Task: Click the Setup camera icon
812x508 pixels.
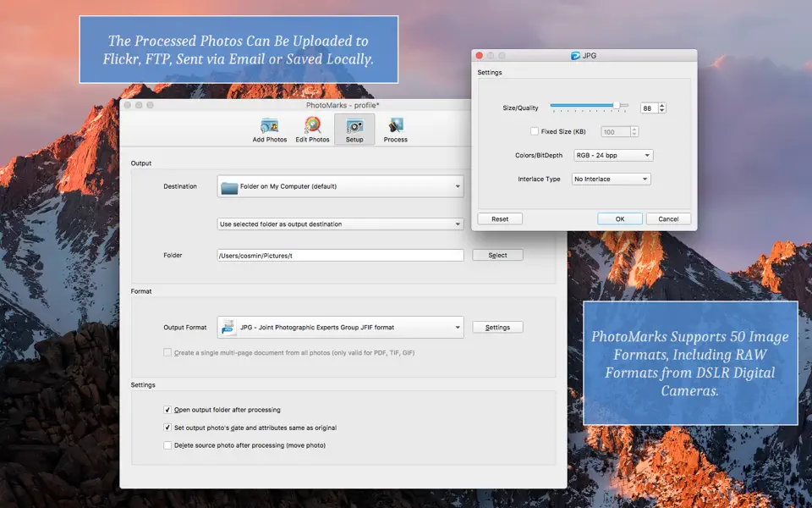Action: [x=354, y=125]
